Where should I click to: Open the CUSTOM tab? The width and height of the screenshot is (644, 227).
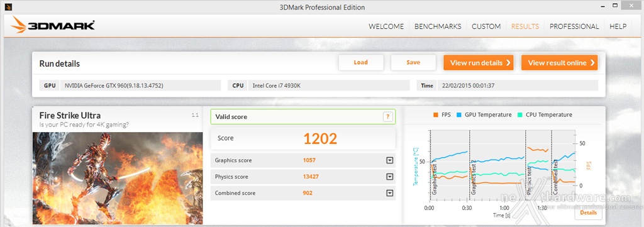pyautogui.click(x=486, y=26)
